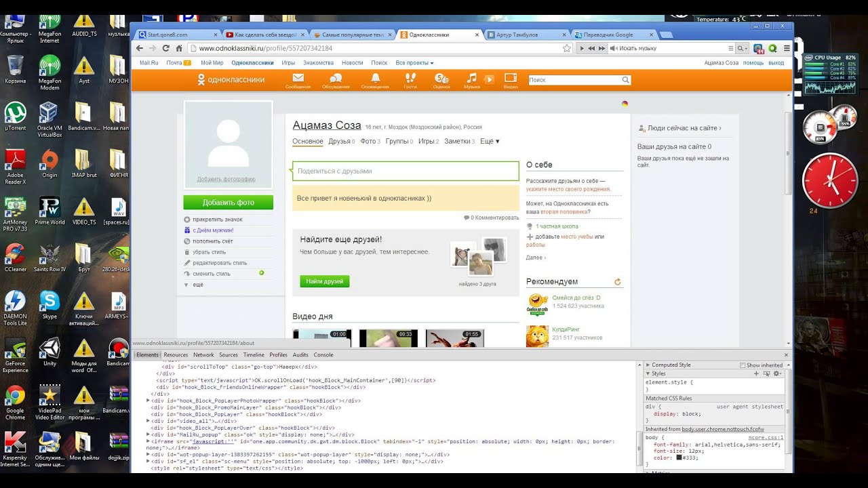Expand the hook_Block_PopLayerPhotoWrapper div node

[x=149, y=401]
